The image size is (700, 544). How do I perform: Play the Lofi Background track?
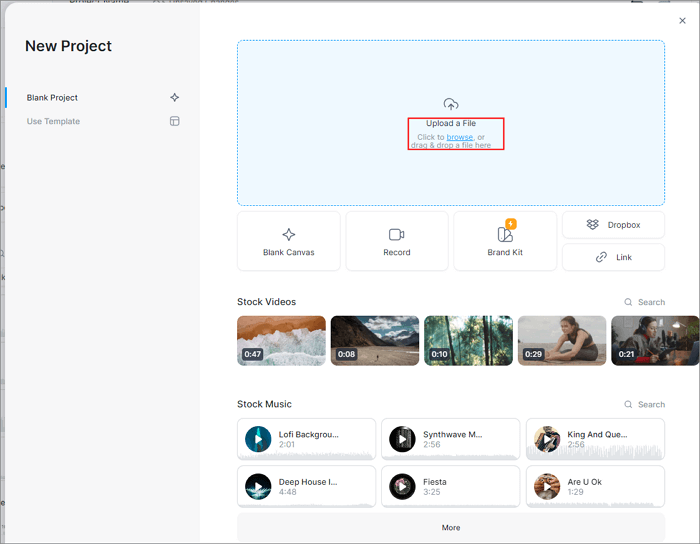258,439
